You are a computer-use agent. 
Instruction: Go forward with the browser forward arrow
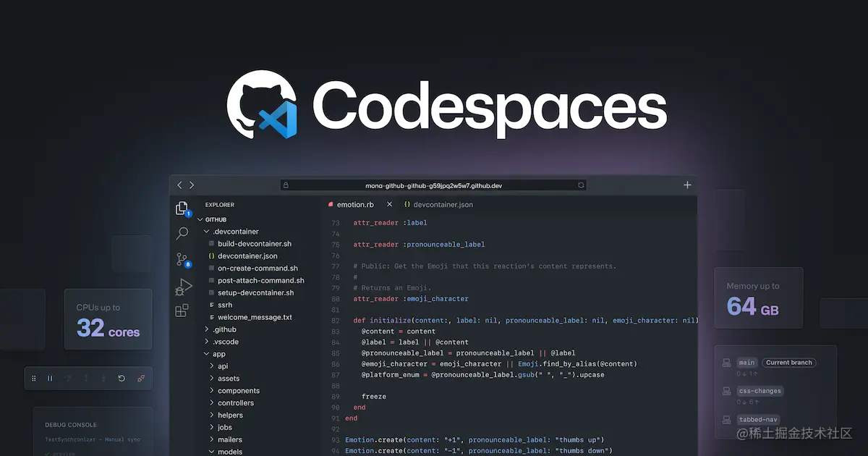point(192,185)
